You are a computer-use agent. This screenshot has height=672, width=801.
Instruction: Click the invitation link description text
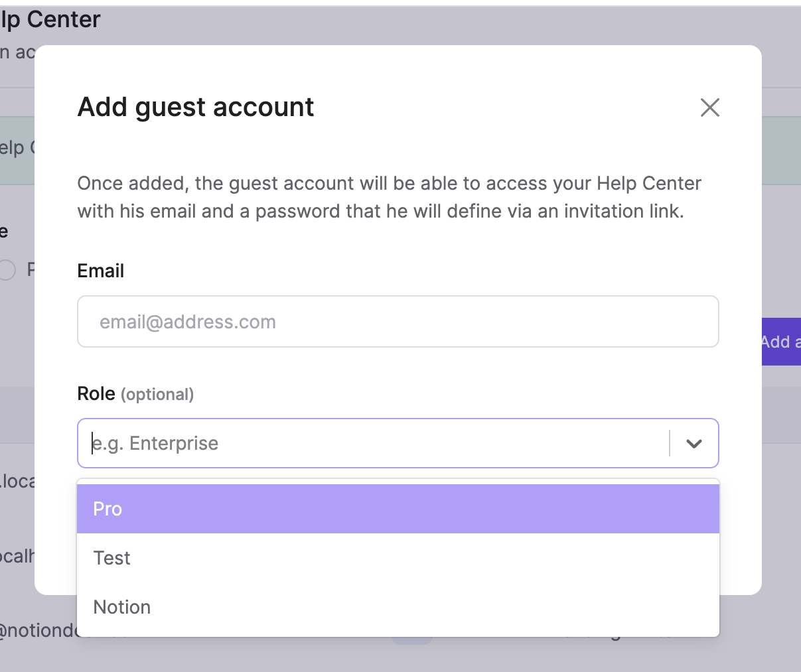[x=390, y=197]
